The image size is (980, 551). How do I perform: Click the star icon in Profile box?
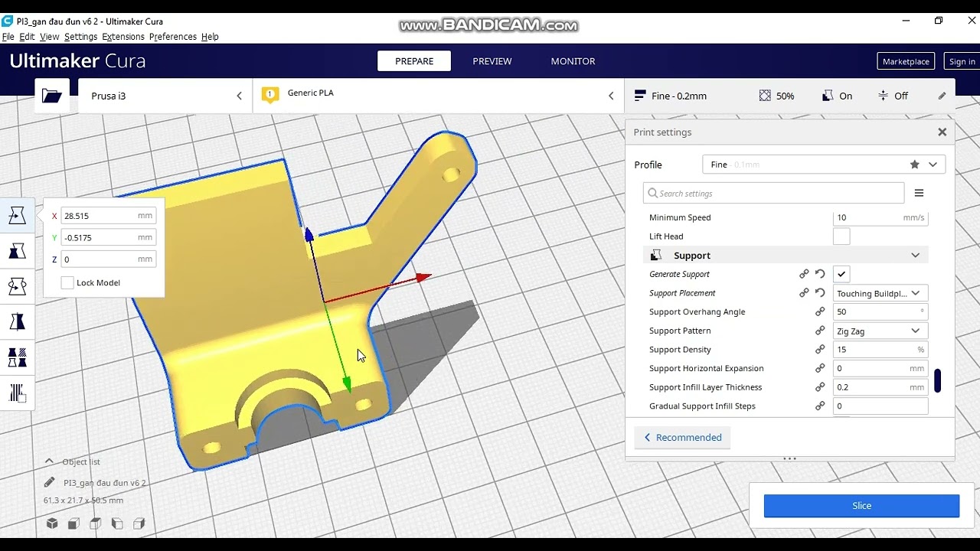pos(914,165)
